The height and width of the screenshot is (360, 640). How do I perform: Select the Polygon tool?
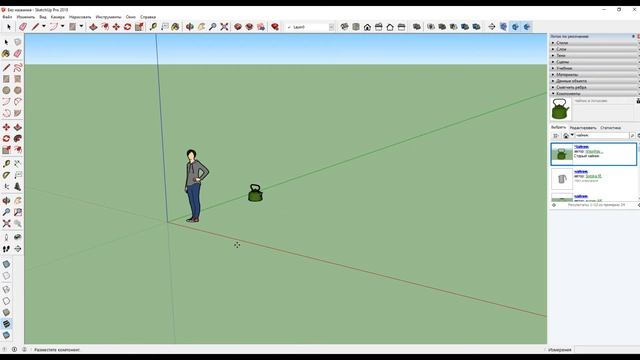[x=18, y=90]
